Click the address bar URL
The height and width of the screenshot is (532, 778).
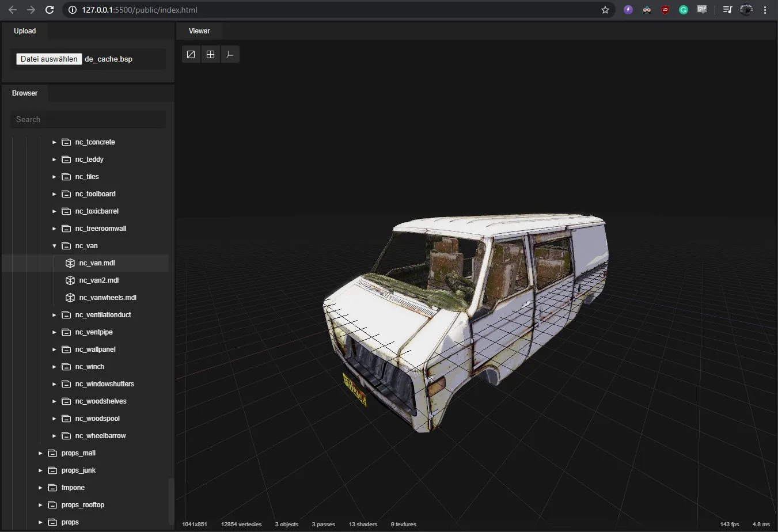[139, 10]
